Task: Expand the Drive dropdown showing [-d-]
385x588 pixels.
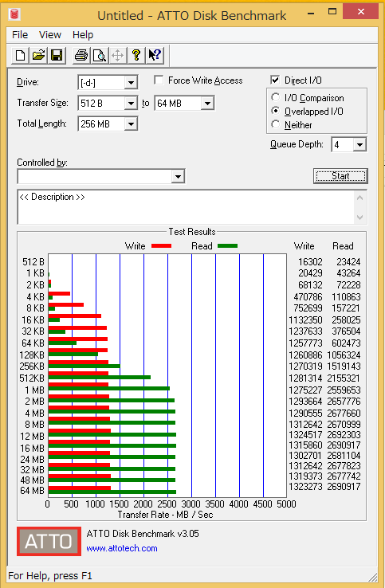Action: click(131, 83)
